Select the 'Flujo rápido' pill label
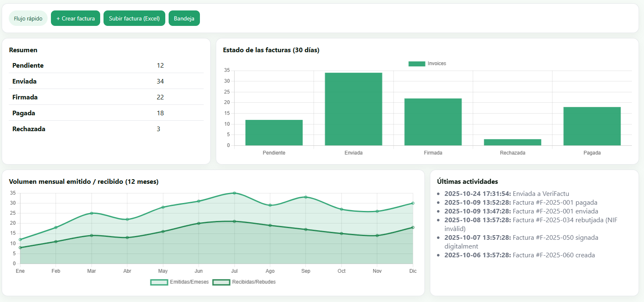 (28, 18)
